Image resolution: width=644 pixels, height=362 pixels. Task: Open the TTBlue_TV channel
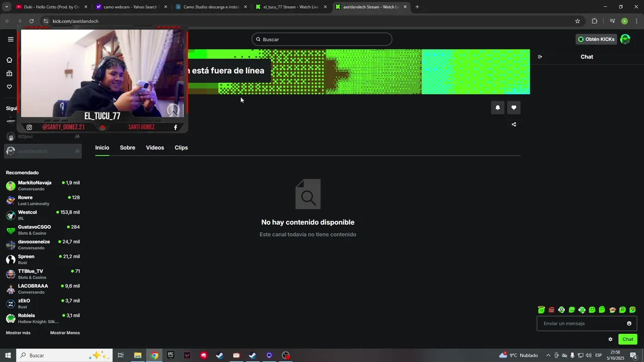click(43, 274)
